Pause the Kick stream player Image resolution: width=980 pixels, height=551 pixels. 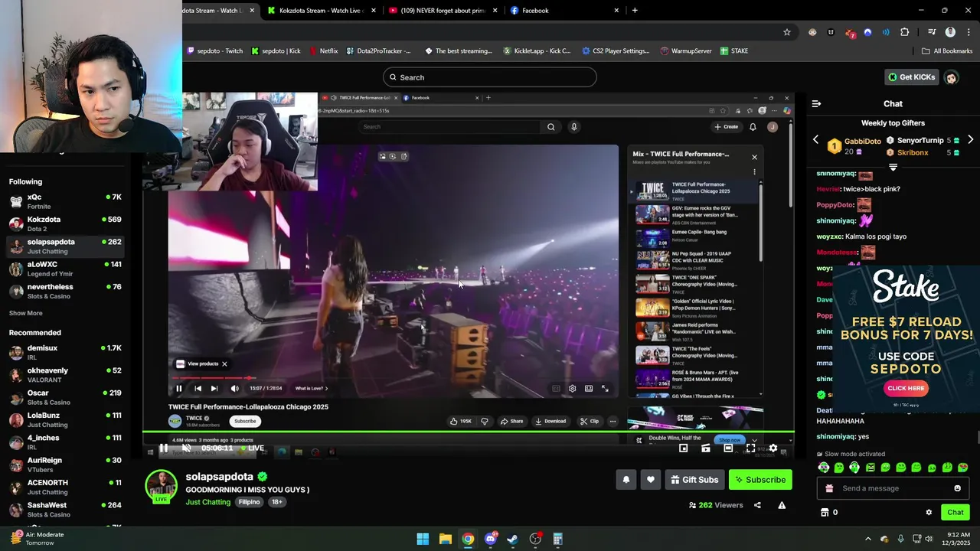pos(163,448)
